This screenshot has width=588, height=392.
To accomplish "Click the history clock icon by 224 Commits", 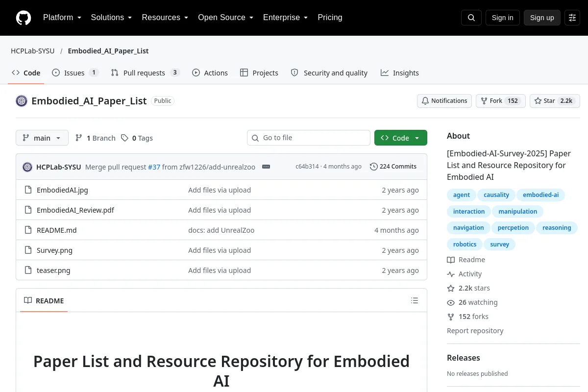I will click(x=374, y=167).
